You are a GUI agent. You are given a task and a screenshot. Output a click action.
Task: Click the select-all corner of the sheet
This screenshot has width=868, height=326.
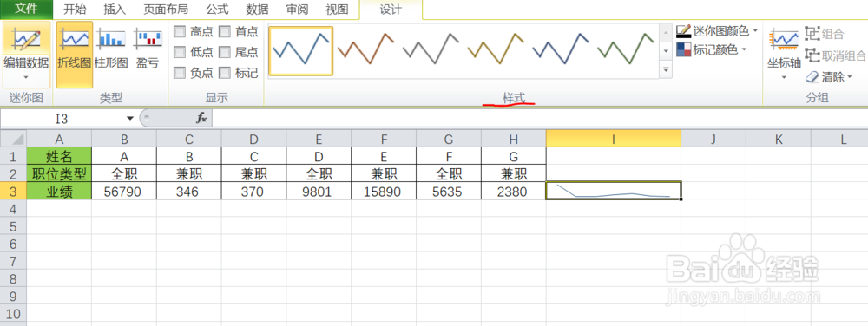tap(13, 139)
